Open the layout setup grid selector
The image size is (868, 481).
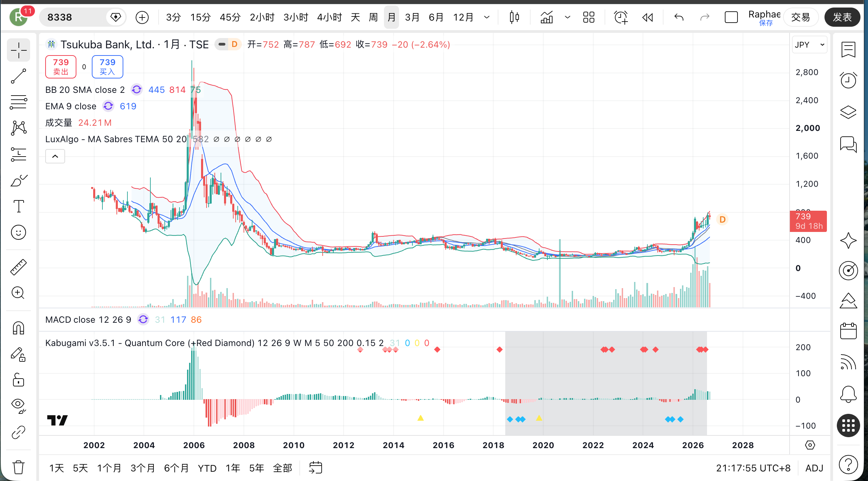coord(588,17)
